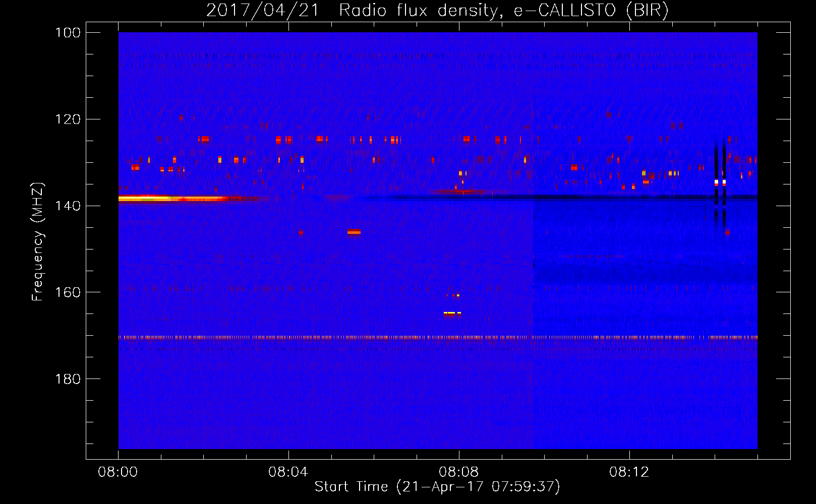Image resolution: width=816 pixels, height=504 pixels.
Task: Click the plot title '2017/04/21 Radio flux density, e-CALLISTO (BIR)'
Action: tap(437, 10)
